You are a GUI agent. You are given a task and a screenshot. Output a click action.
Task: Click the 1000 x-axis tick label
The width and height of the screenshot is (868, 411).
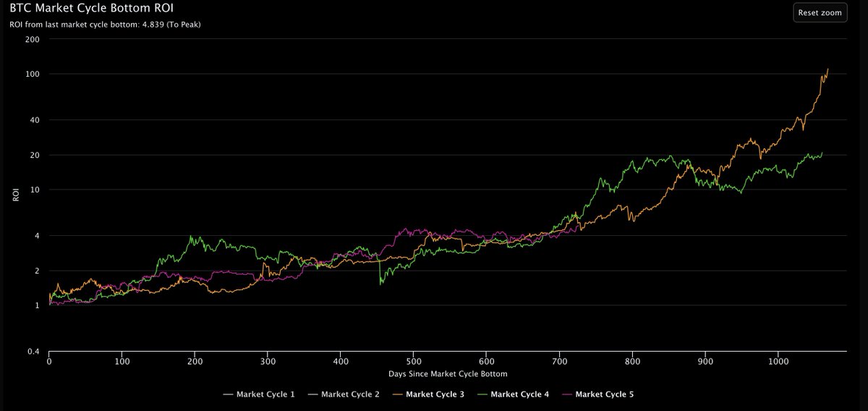tap(778, 361)
